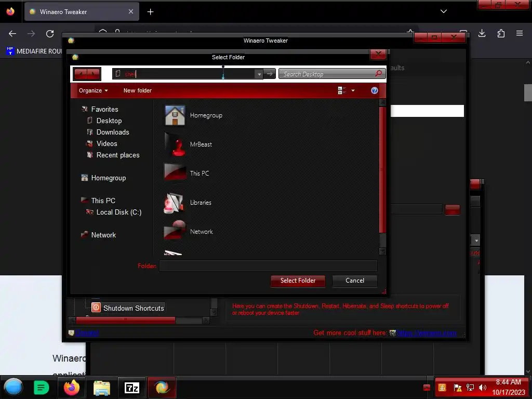Open help via the blue question mark
Viewport: 532px width, 399px height.
pos(375,90)
